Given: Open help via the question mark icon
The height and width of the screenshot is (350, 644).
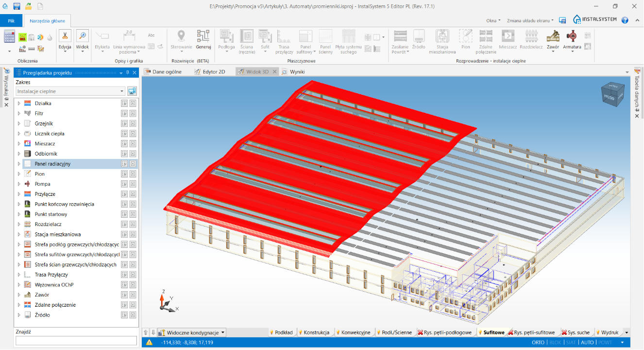Looking at the screenshot, I should 625,20.
